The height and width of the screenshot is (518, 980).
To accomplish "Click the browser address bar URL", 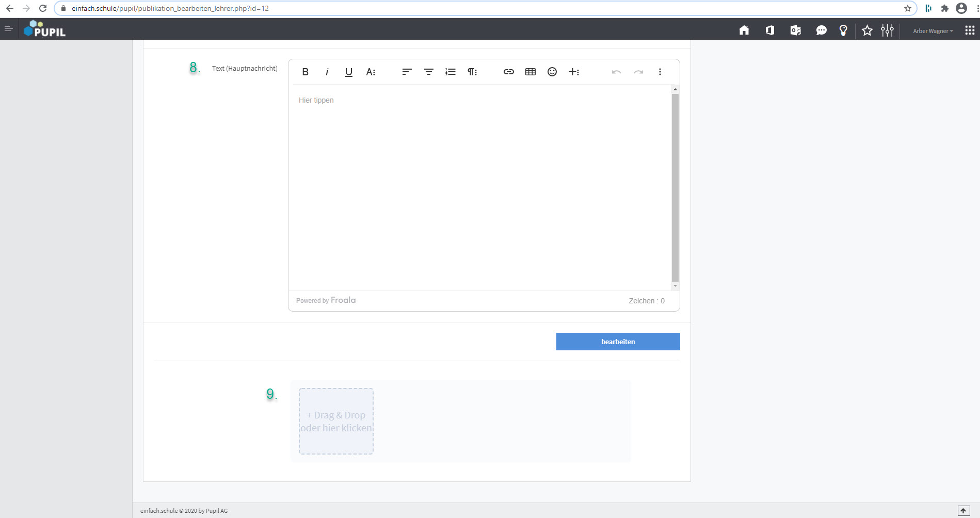I will pyautogui.click(x=170, y=8).
